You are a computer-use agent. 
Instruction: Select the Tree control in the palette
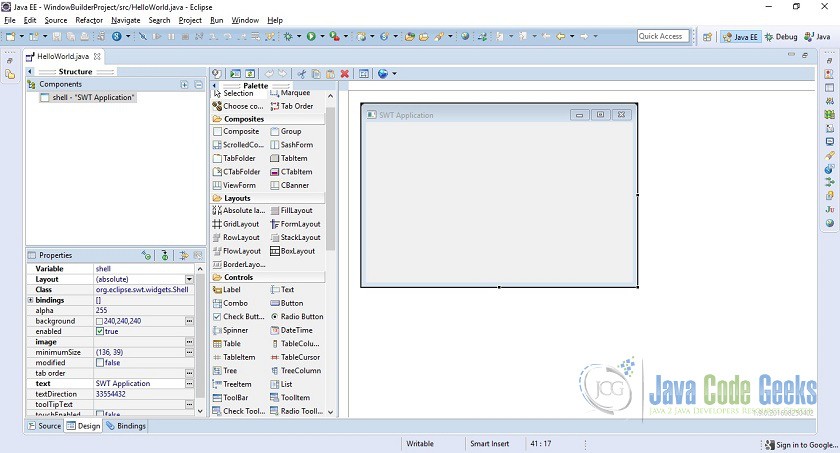(225, 371)
